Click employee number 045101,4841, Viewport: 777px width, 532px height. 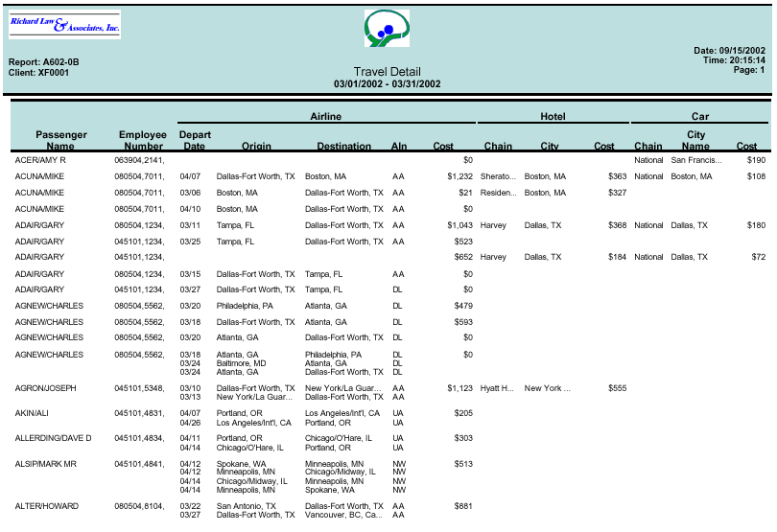[x=139, y=464]
